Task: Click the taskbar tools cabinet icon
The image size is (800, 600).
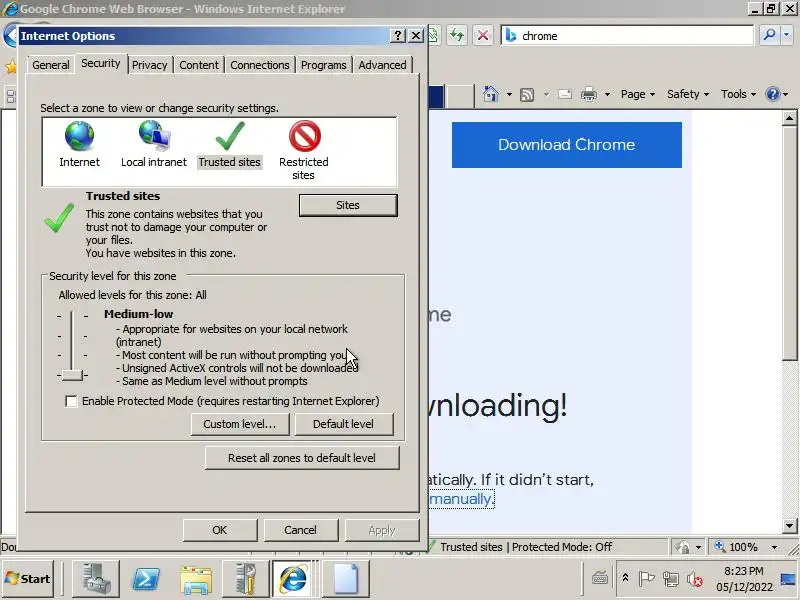Action: (x=246, y=579)
